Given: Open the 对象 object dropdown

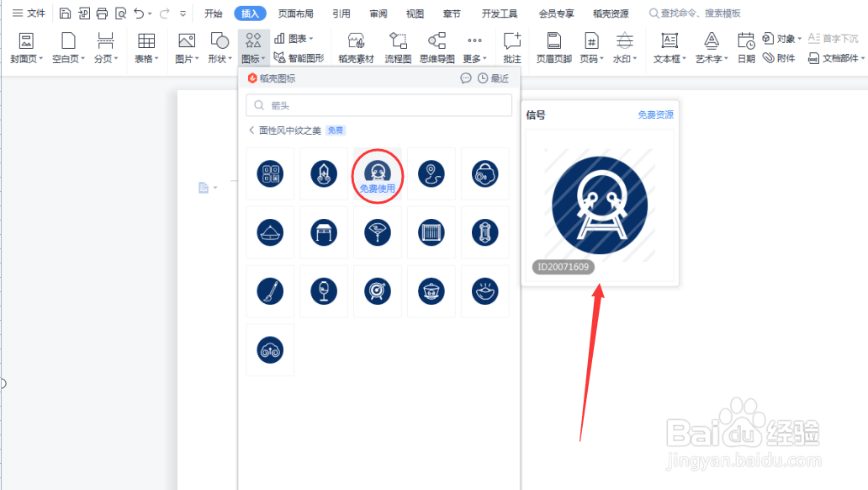Looking at the screenshot, I should point(781,38).
